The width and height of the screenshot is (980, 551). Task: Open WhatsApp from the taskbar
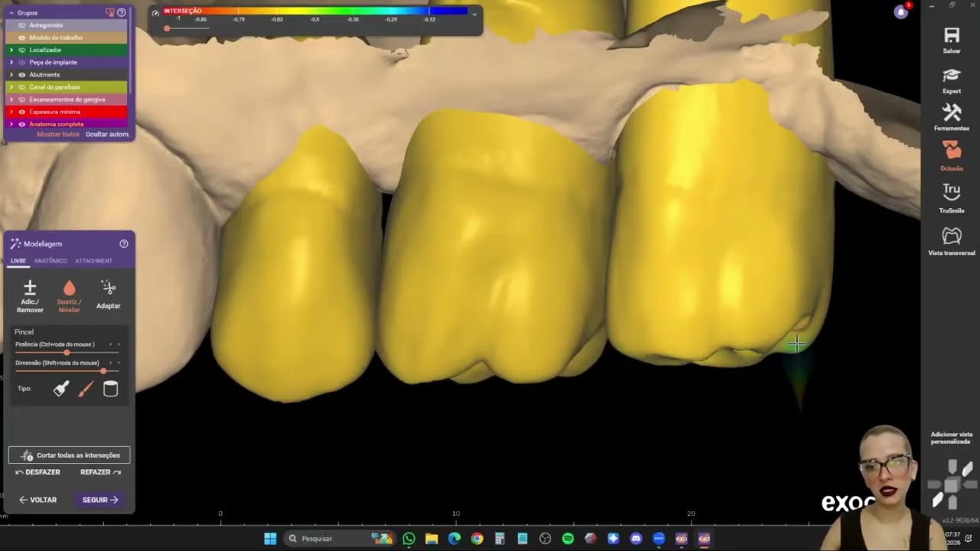coord(409,539)
